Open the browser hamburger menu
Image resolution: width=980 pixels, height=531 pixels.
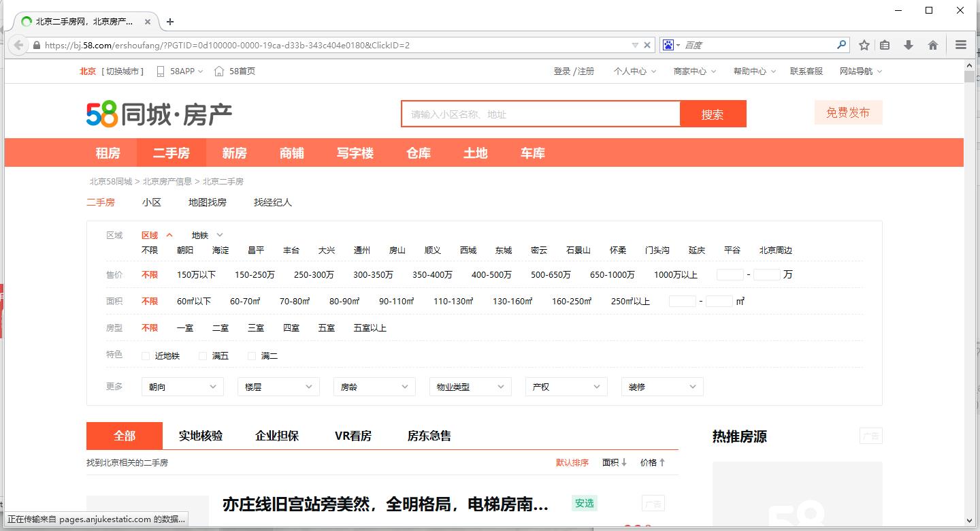tap(961, 45)
